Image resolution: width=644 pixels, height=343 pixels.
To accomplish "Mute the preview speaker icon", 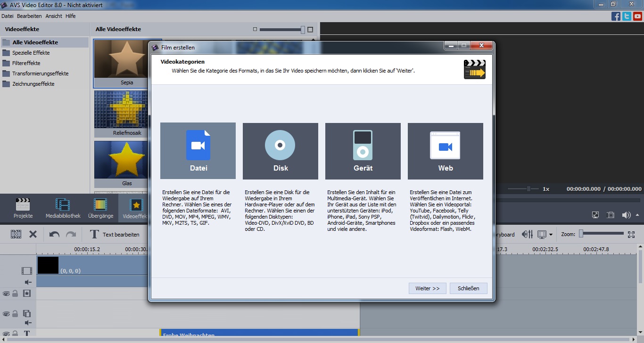I will [626, 215].
